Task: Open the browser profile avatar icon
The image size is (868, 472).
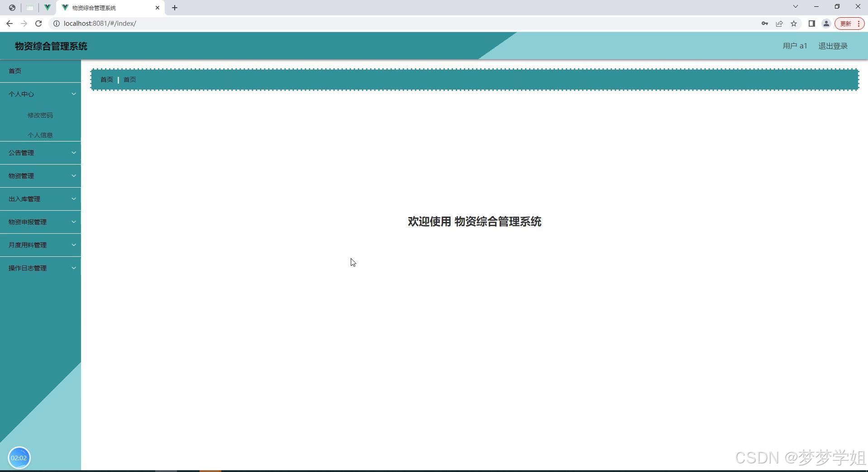Action: click(827, 23)
